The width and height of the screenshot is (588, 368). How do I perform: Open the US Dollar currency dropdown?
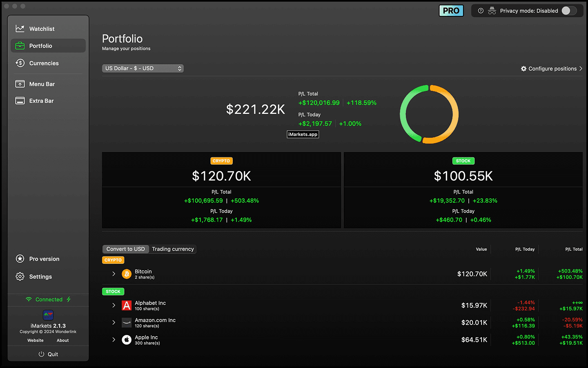coord(143,68)
